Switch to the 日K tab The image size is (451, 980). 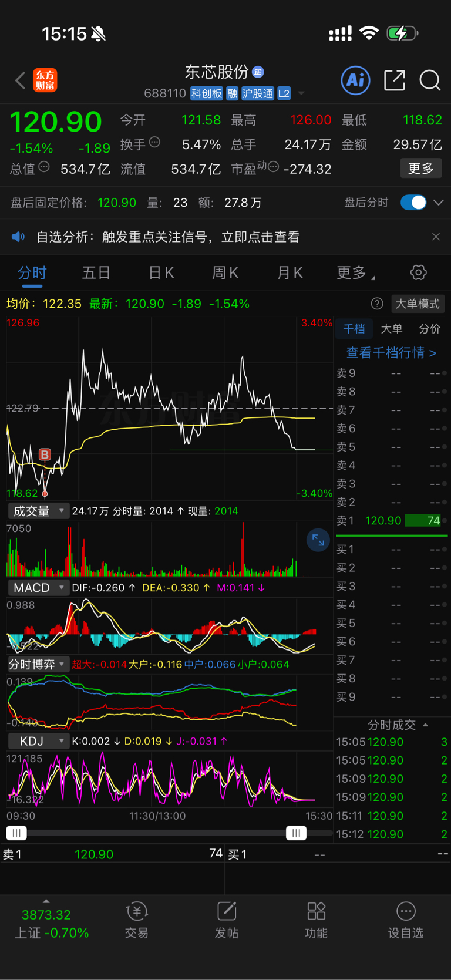tap(161, 272)
